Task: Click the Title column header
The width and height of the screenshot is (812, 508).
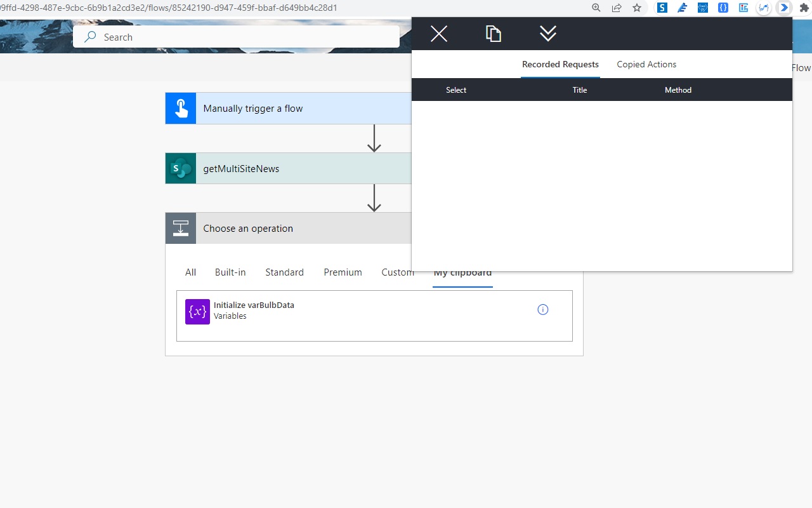Action: 580,90
